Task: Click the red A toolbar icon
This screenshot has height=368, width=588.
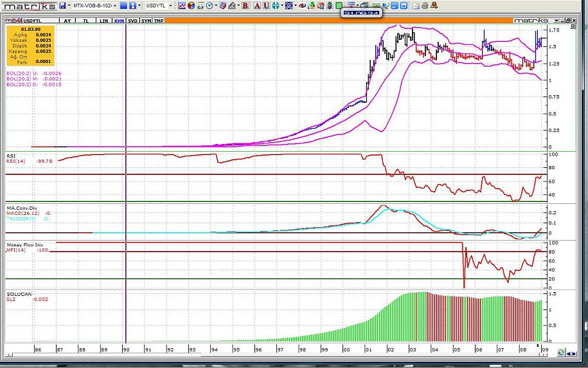Action: click(257, 6)
